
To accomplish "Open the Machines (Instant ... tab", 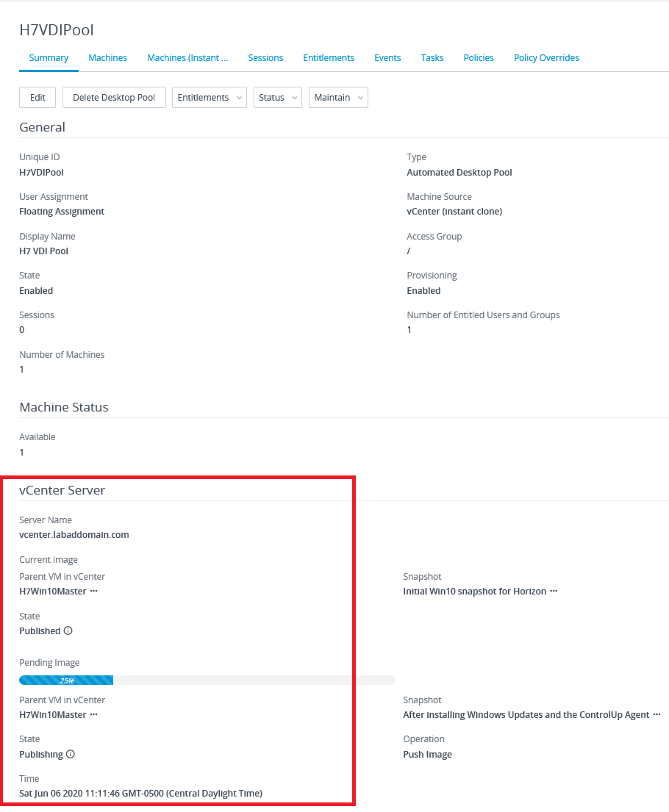I will click(187, 58).
